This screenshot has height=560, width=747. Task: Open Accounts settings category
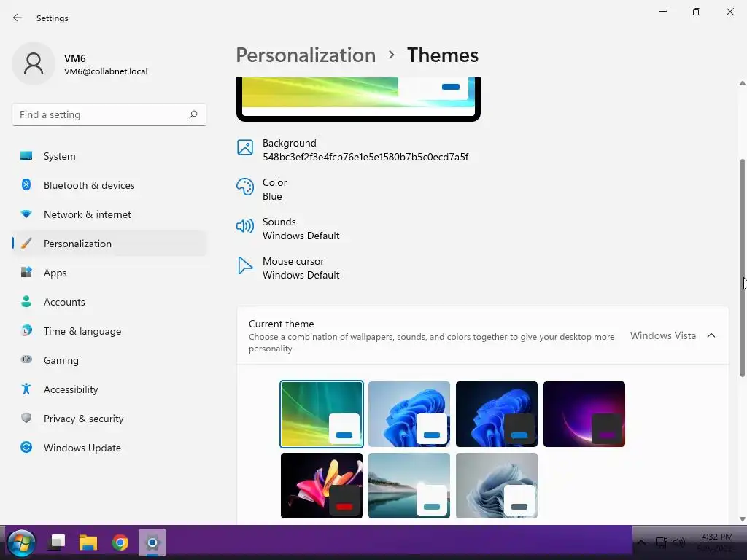point(109,302)
